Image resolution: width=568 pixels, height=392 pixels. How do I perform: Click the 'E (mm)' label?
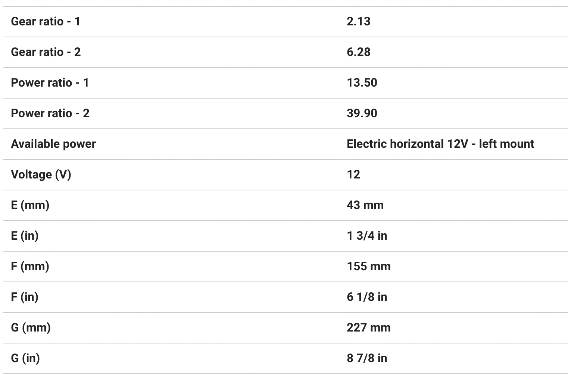30,205
